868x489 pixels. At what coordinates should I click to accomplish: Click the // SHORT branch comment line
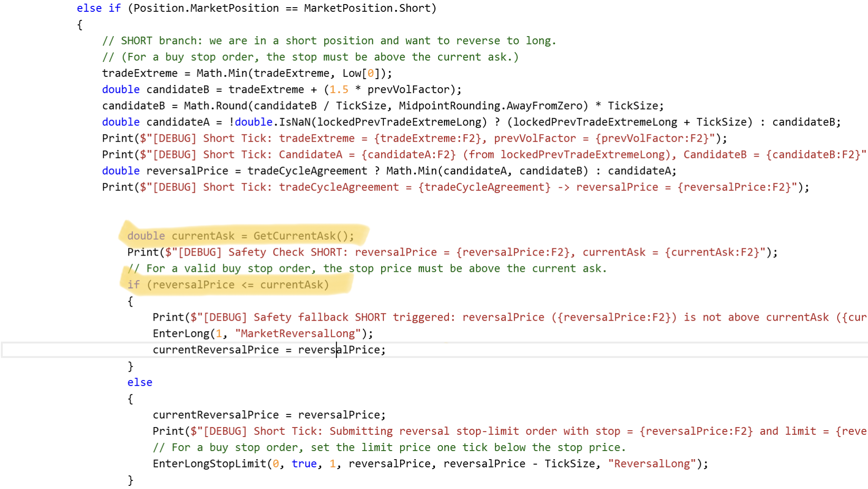[x=329, y=40]
